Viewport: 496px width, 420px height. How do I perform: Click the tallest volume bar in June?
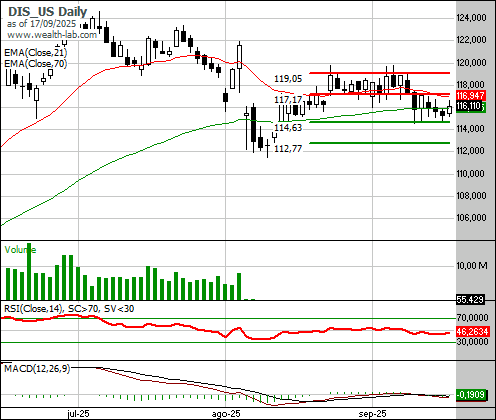pos(29,271)
